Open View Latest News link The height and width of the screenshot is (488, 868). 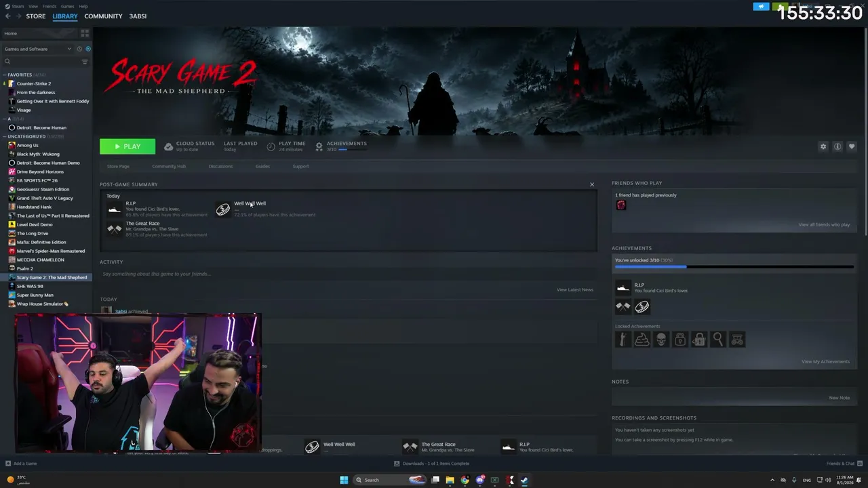point(575,289)
